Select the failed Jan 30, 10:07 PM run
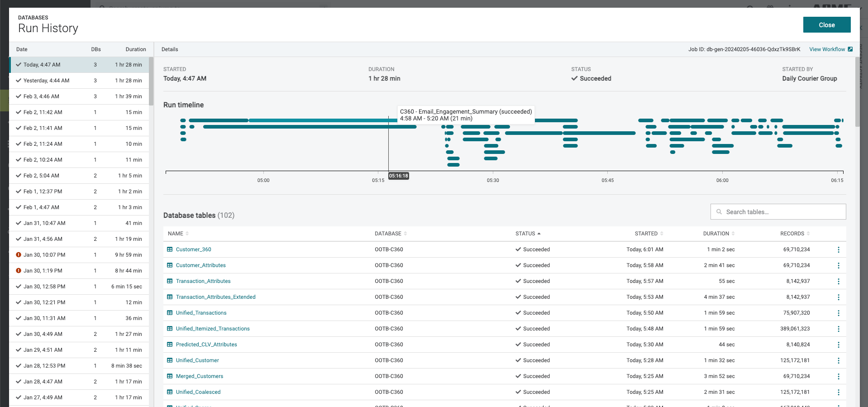 [x=79, y=255]
